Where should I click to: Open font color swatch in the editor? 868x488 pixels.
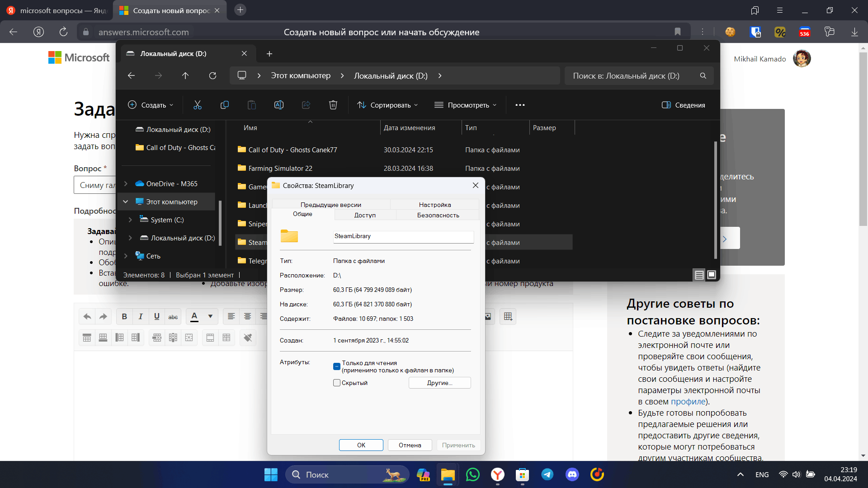194,316
